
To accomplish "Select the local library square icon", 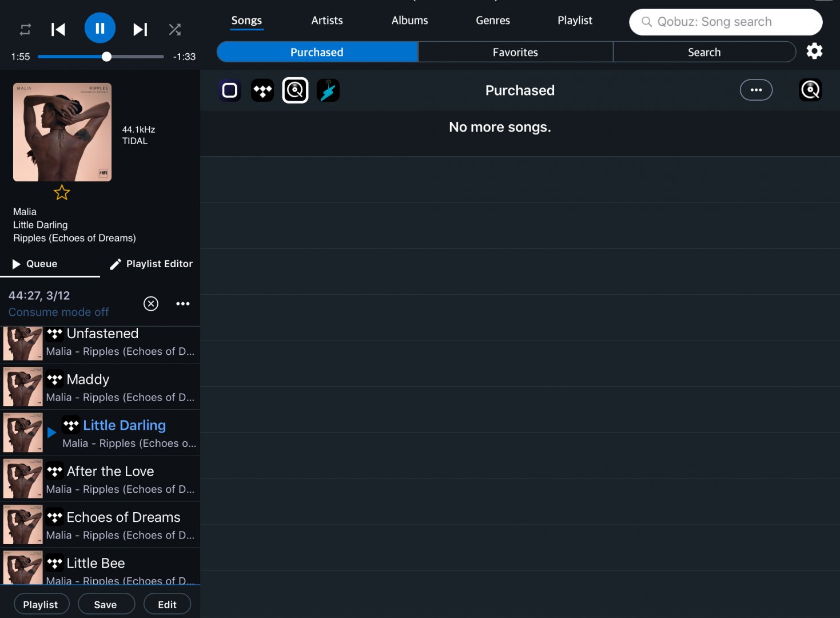I will [x=230, y=90].
